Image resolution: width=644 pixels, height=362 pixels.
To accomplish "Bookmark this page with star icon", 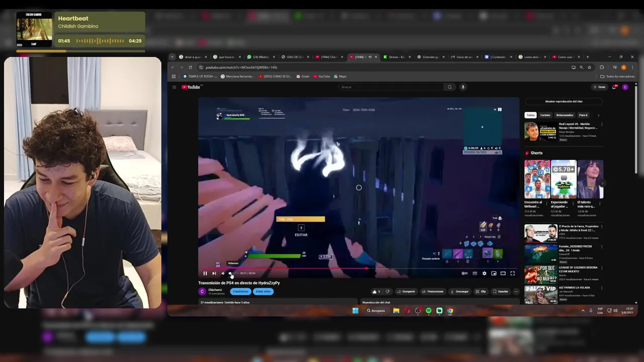I will (589, 67).
